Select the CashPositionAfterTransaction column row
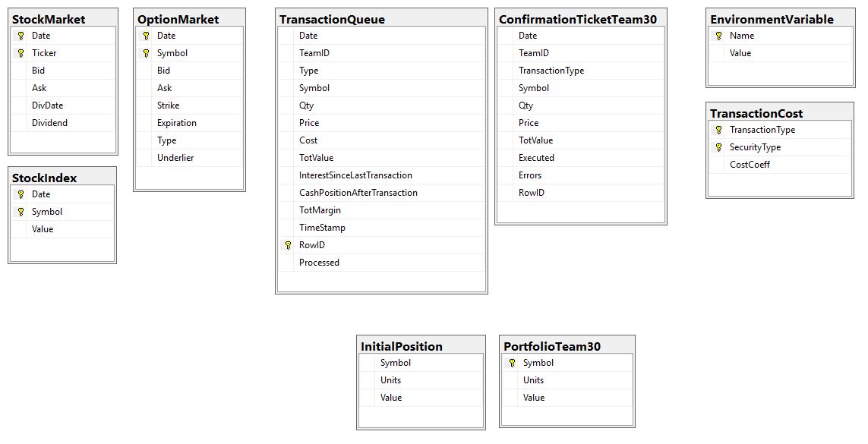 coord(358,193)
